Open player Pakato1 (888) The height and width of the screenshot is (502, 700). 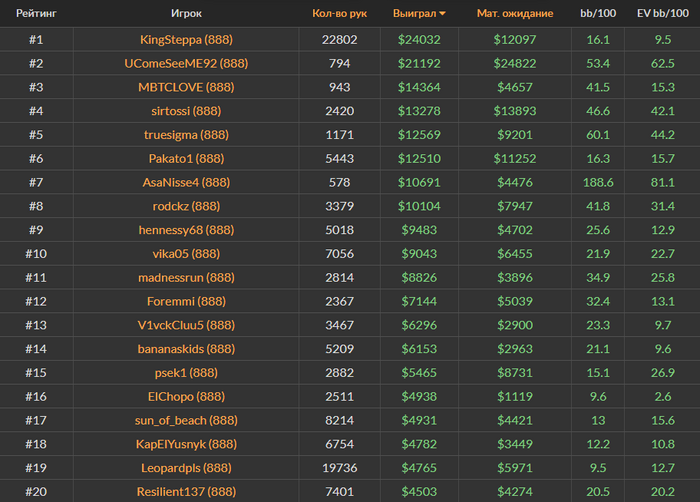tap(186, 159)
